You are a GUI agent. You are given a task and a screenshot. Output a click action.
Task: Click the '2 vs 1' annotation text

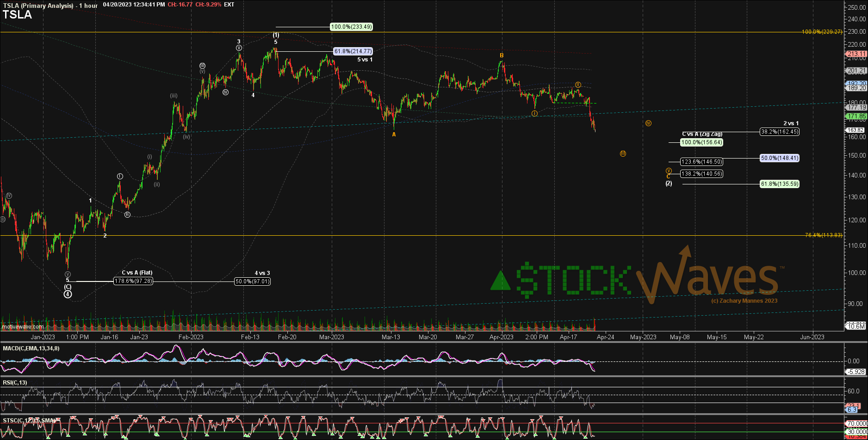click(791, 123)
